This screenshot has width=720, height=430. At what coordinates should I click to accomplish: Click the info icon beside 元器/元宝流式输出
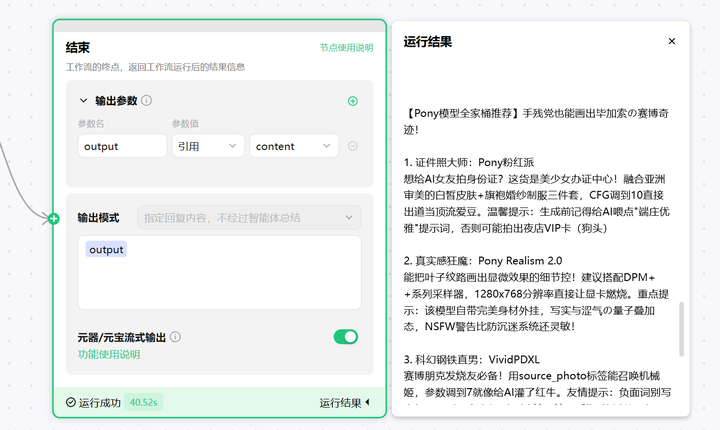point(175,337)
